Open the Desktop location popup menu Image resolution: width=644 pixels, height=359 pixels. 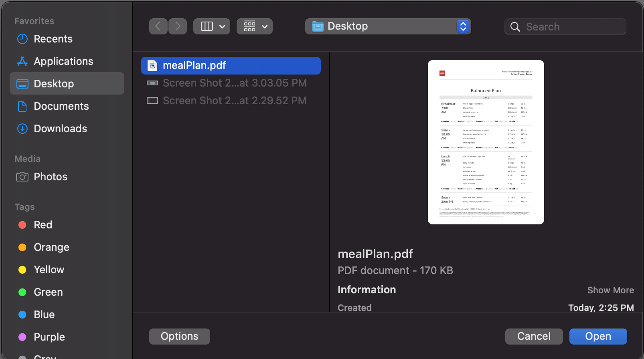coord(388,26)
